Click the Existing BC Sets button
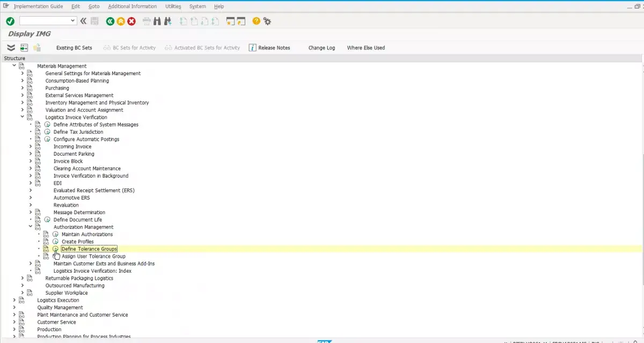644x343 pixels. [x=74, y=48]
